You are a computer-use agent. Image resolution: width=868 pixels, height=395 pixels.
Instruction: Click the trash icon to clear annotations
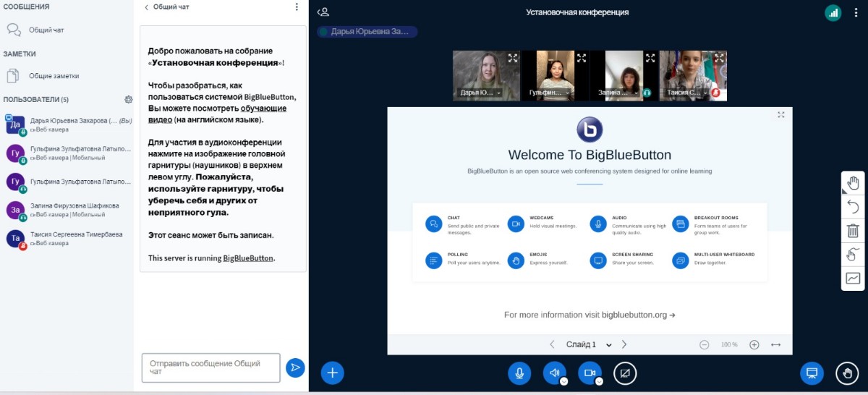854,231
